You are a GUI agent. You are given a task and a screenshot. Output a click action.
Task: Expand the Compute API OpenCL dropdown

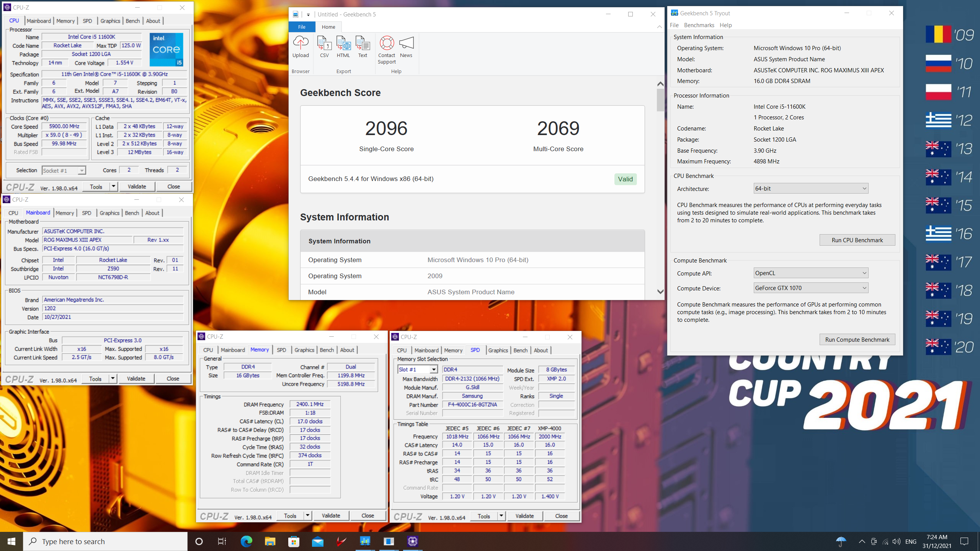(811, 273)
